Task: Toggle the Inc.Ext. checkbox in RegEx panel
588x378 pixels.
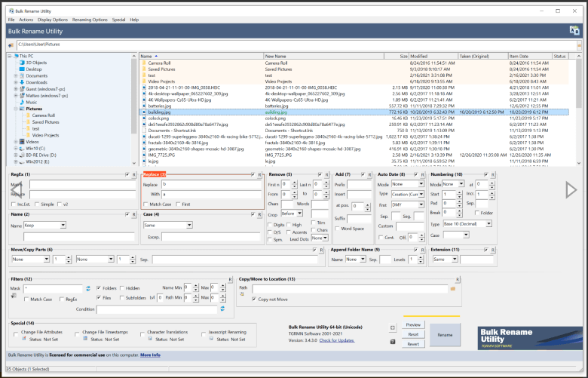Action: [x=14, y=204]
